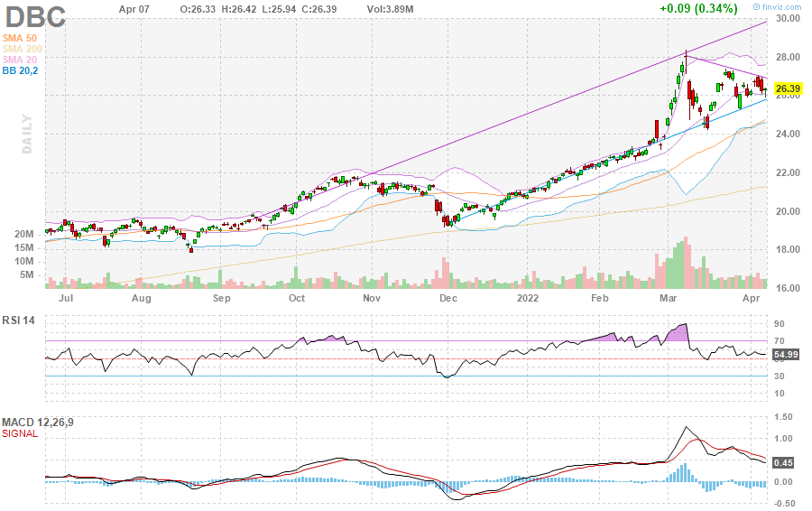Click the 0.45 MACD value tag
This screenshot has width=812, height=511.
click(783, 462)
